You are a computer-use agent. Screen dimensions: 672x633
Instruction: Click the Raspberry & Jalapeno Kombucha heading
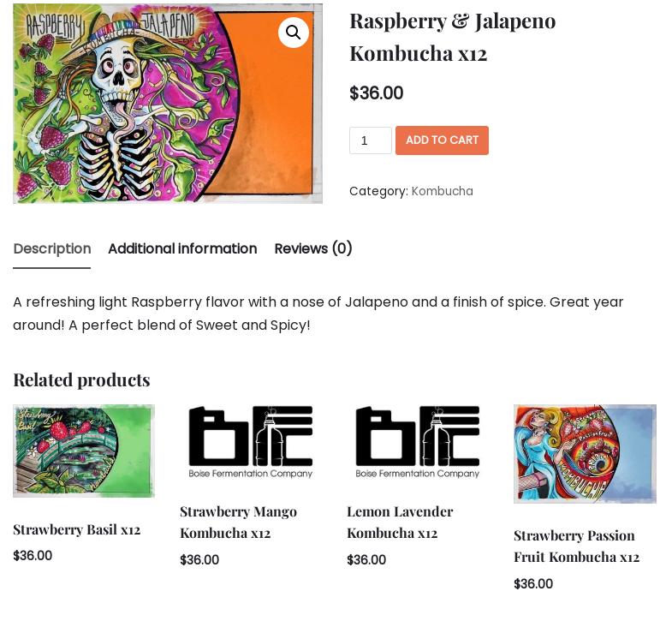(452, 36)
